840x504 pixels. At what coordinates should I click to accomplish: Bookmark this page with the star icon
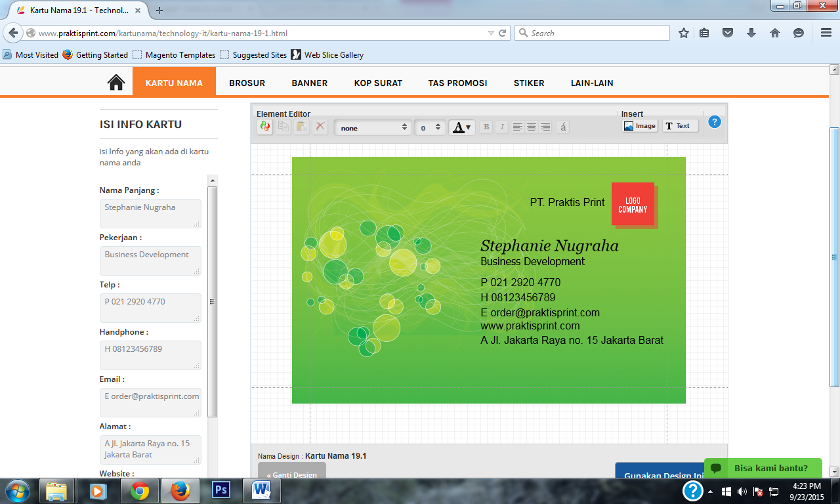[684, 33]
